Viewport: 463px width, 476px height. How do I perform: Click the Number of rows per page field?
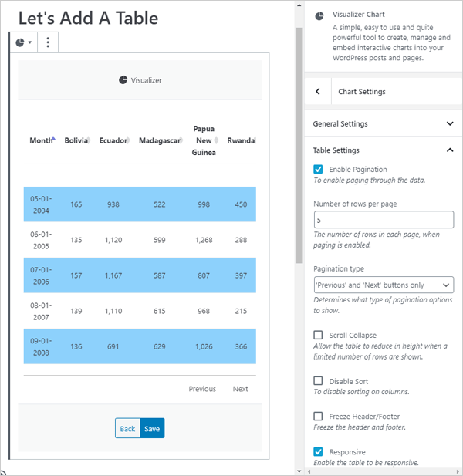[x=384, y=221]
